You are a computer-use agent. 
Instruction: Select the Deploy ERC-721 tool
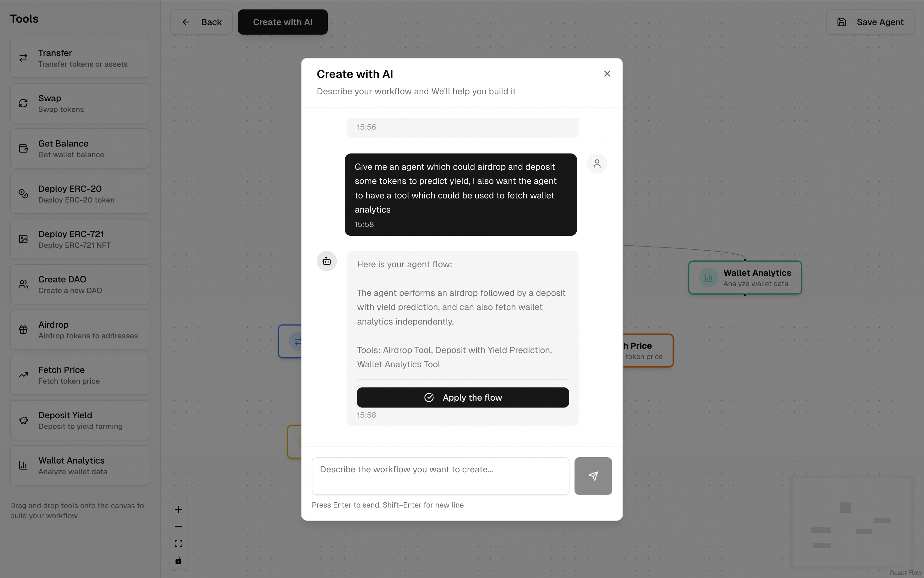coord(80,239)
